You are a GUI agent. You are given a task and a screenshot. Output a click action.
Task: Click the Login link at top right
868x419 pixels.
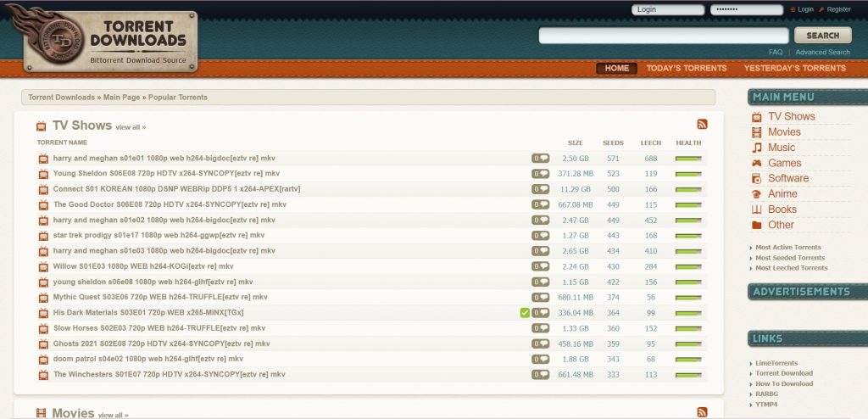(x=805, y=9)
